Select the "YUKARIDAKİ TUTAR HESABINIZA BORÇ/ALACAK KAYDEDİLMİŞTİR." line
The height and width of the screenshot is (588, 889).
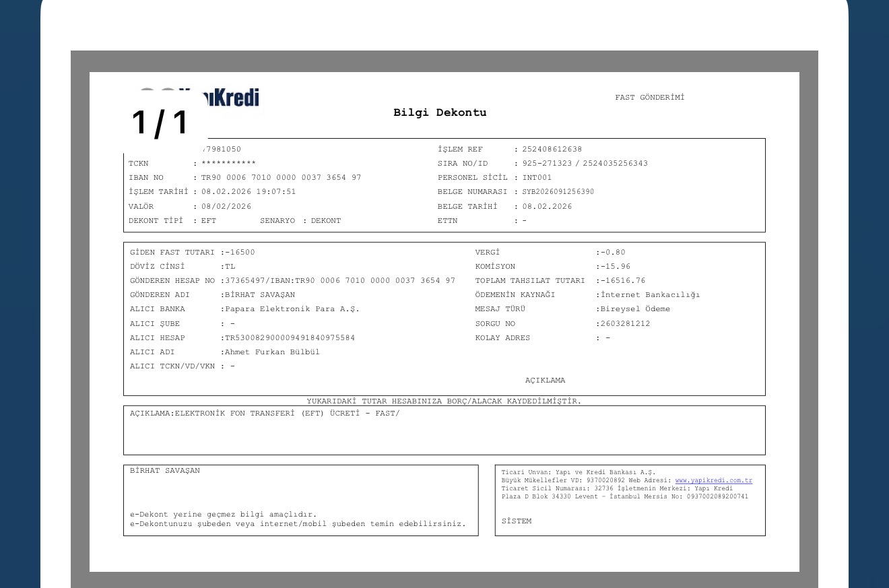(444, 401)
